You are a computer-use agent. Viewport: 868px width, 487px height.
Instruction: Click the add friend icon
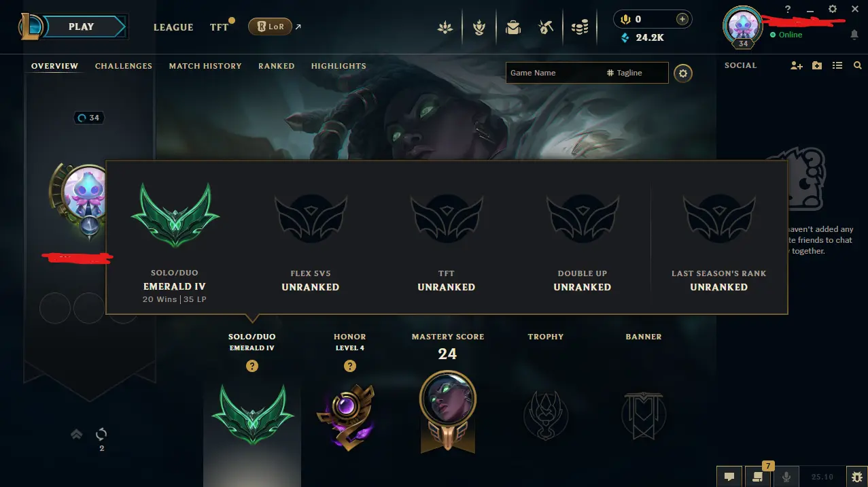[x=797, y=65]
